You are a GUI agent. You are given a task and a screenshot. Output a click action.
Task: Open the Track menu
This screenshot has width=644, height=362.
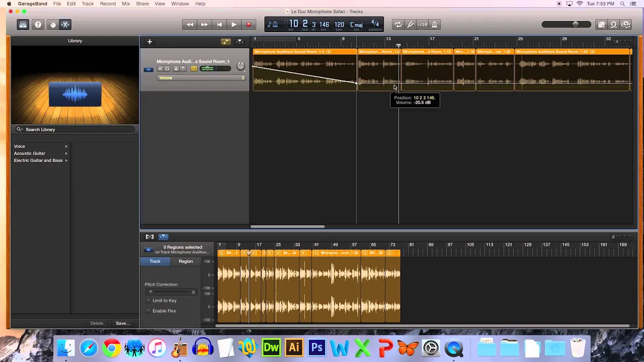[88, 4]
